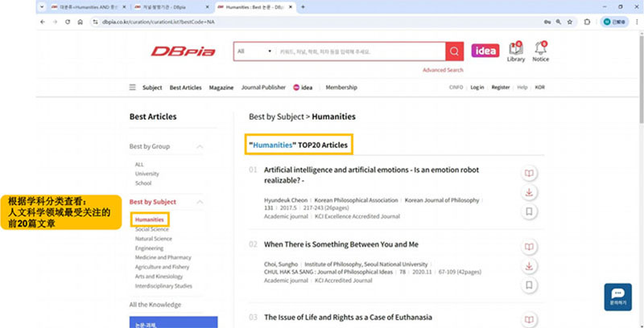Screen dimensions: 644x328
Task: Open the Magazine menu
Action: tap(221, 88)
